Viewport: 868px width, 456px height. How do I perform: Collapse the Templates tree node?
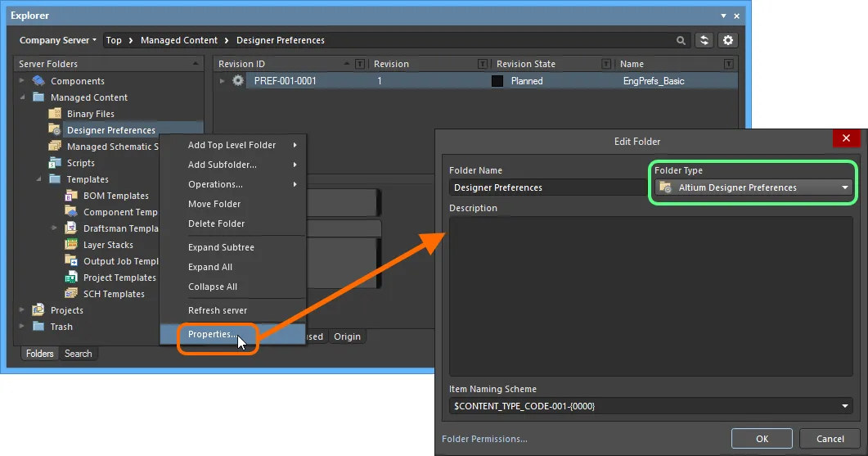pos(38,179)
